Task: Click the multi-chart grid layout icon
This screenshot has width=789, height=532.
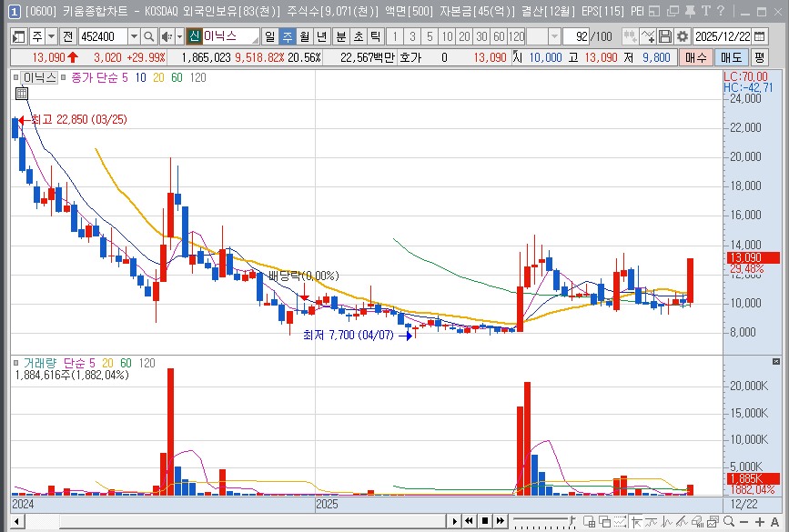Action: pyautogui.click(x=589, y=521)
